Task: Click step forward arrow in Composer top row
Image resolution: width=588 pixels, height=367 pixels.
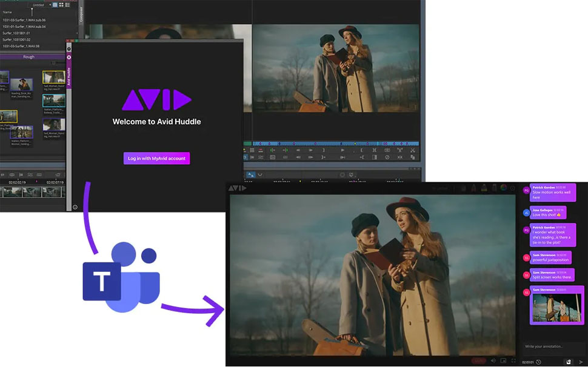Action: (310, 150)
